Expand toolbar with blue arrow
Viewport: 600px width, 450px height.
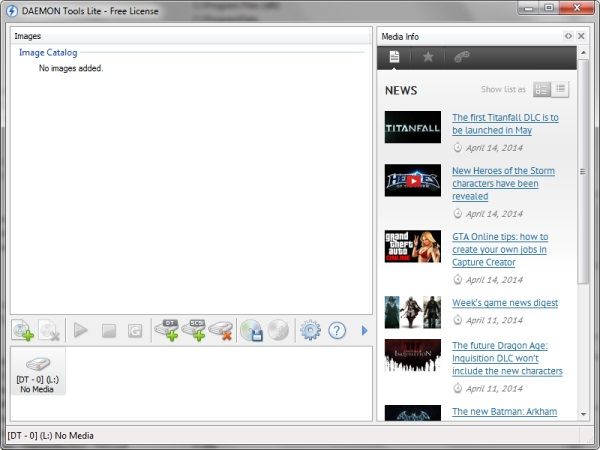[364, 330]
